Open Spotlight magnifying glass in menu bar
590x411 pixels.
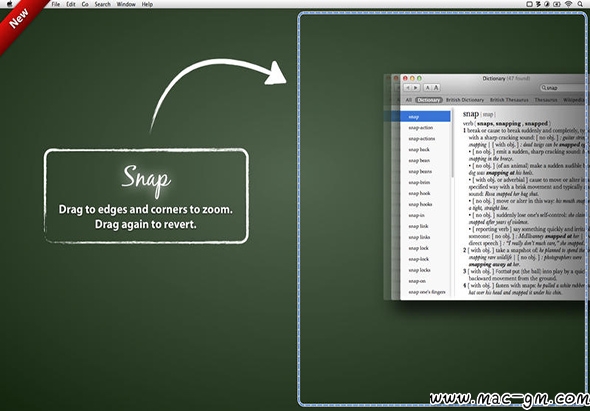(x=581, y=4)
